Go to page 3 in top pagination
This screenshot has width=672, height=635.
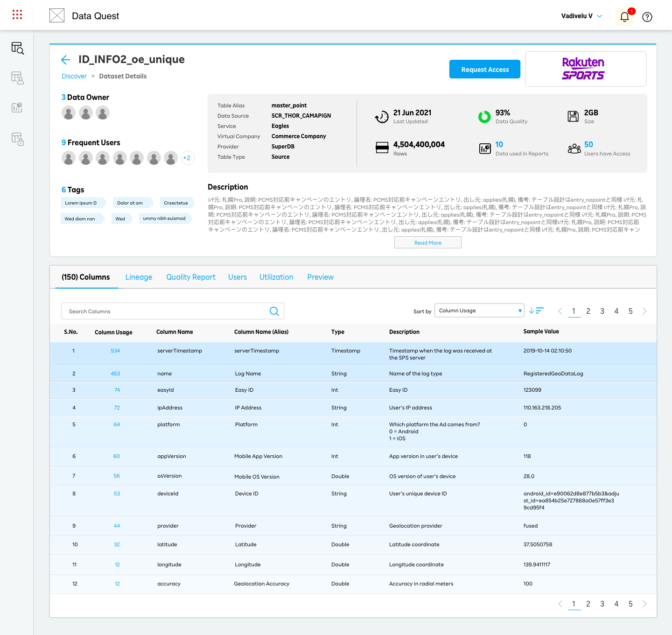602,311
